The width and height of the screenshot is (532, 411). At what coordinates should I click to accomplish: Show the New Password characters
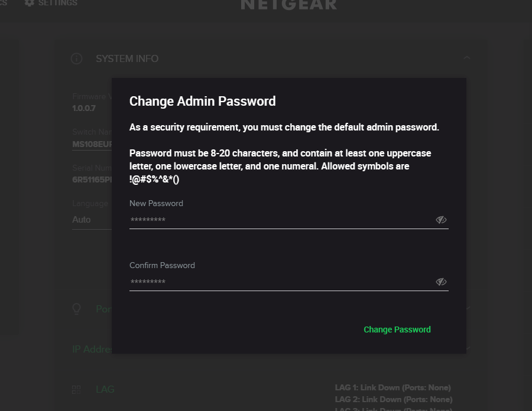pos(441,220)
